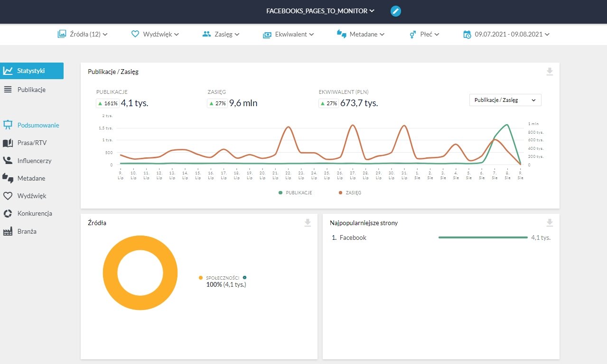Click the money icon beside Ekwiwalent filter
This screenshot has width=607, height=364.
click(x=267, y=34)
